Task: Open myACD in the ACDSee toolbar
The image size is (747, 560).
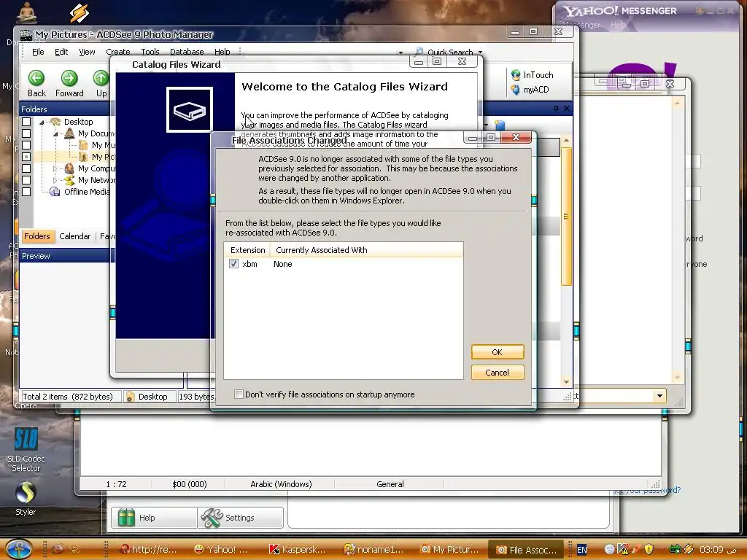Action: (530, 90)
